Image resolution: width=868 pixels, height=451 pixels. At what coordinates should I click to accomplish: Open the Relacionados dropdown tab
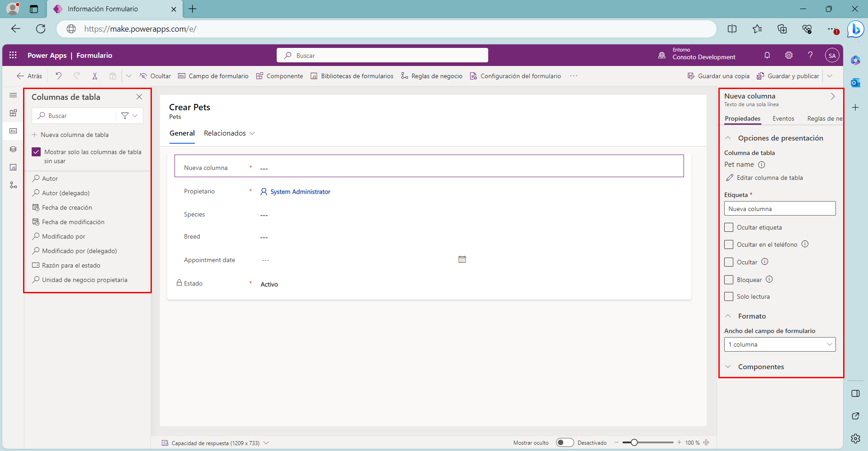coord(229,133)
